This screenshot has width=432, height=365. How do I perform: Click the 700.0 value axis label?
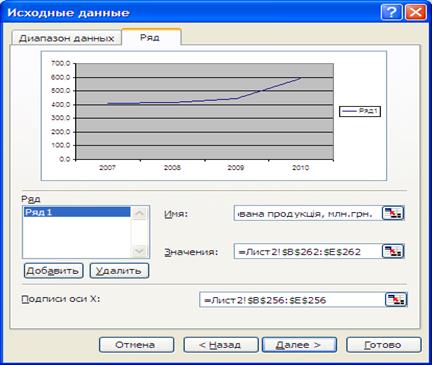pyautogui.click(x=61, y=63)
